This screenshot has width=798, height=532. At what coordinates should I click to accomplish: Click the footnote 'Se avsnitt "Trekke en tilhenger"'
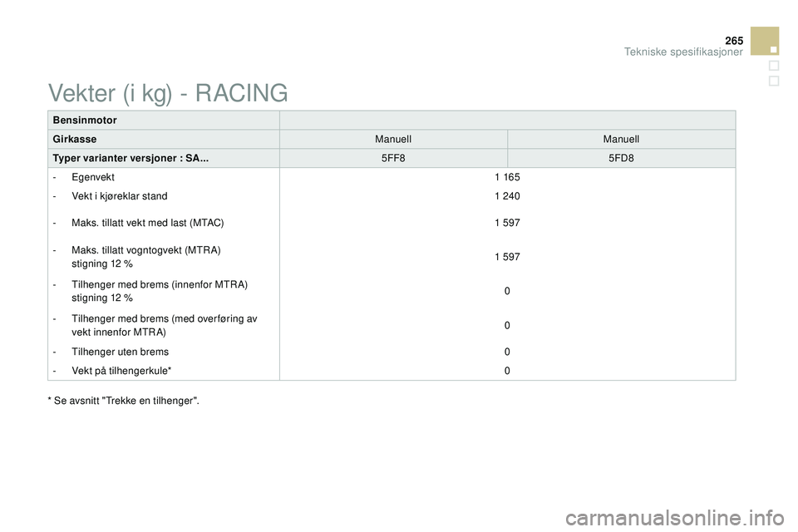[x=126, y=401]
